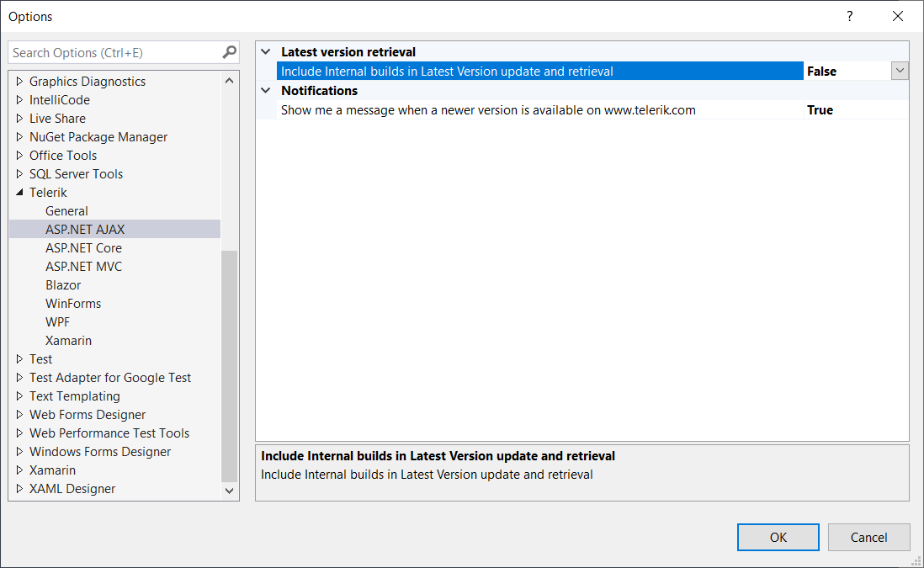Image resolution: width=924 pixels, height=568 pixels.
Task: Click the Cancel button
Action: pyautogui.click(x=868, y=538)
